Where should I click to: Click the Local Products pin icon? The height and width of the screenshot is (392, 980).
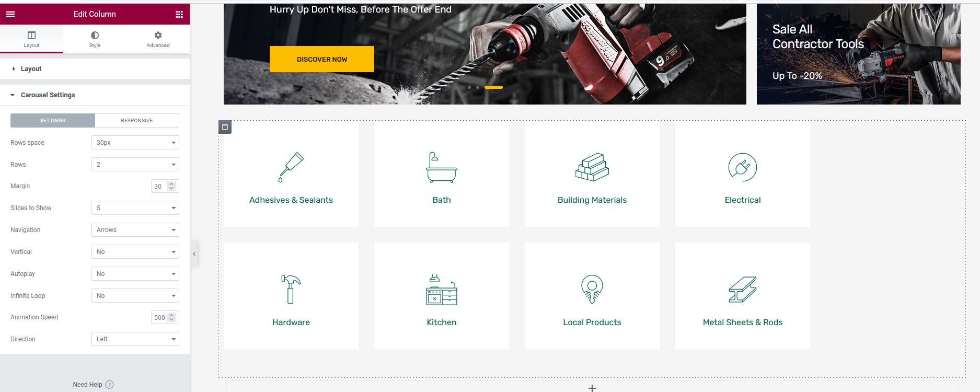click(592, 290)
